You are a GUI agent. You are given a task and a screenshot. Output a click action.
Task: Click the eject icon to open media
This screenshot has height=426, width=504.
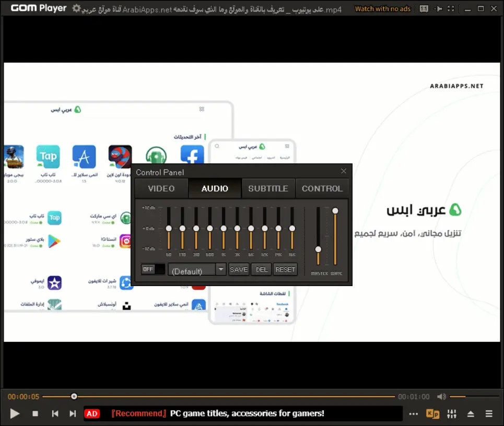[x=471, y=413]
